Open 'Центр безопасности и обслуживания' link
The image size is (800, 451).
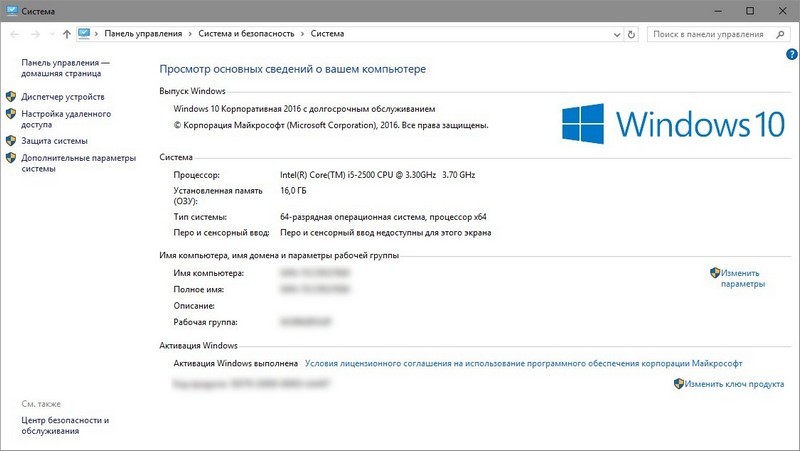(x=65, y=425)
